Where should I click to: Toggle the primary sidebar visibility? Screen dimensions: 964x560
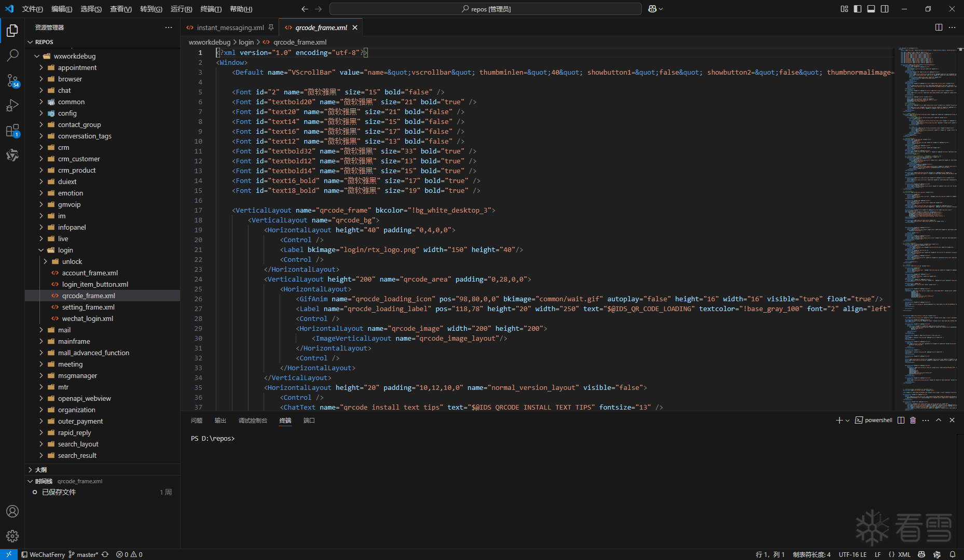[x=858, y=9]
